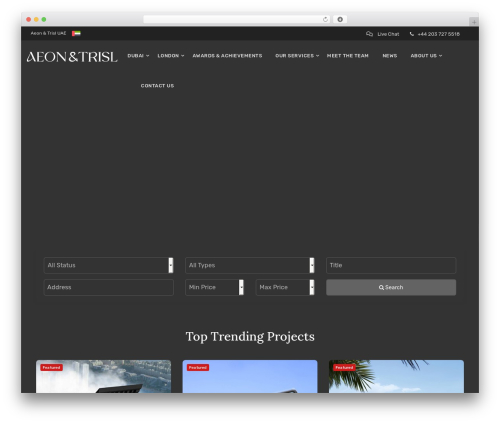Screen dimensions: 500x423
Task: Click the Live Chat link
Action: coord(388,34)
